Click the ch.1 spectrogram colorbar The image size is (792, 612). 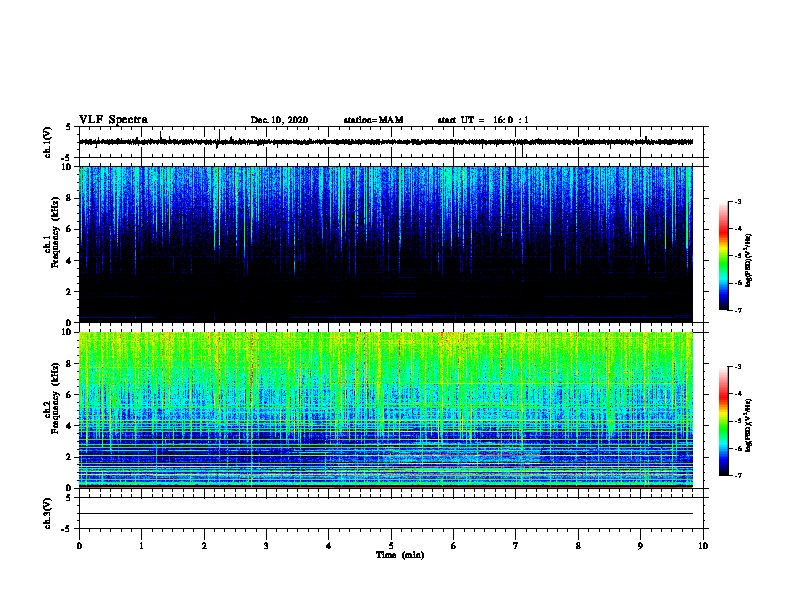[723, 256]
